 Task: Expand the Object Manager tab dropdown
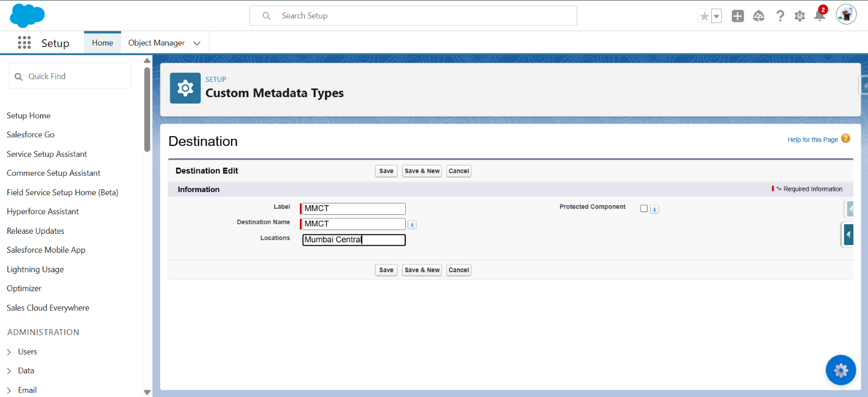(197, 43)
